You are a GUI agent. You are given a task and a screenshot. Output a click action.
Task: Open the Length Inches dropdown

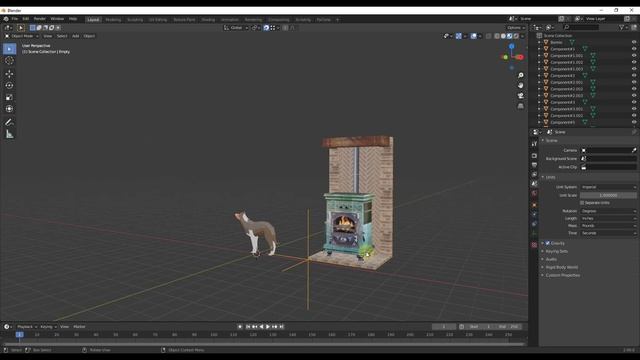(x=608, y=218)
